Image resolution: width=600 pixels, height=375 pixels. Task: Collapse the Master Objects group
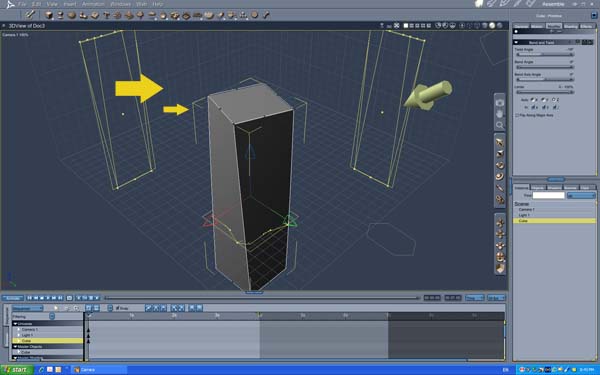tap(15, 347)
